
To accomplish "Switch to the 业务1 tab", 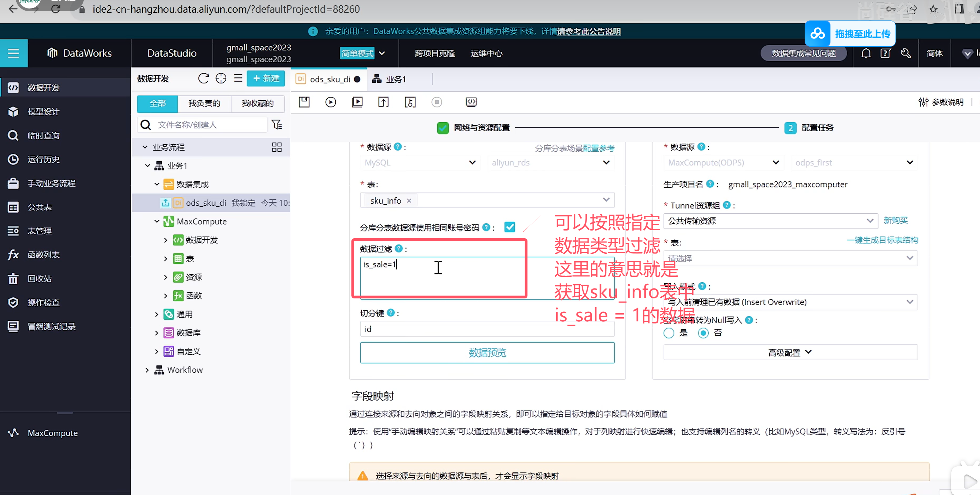I will click(390, 79).
